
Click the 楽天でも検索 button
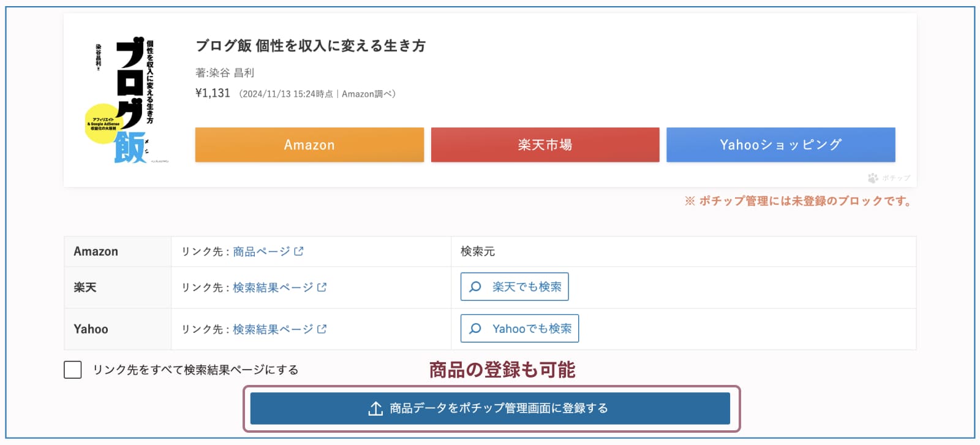(514, 287)
